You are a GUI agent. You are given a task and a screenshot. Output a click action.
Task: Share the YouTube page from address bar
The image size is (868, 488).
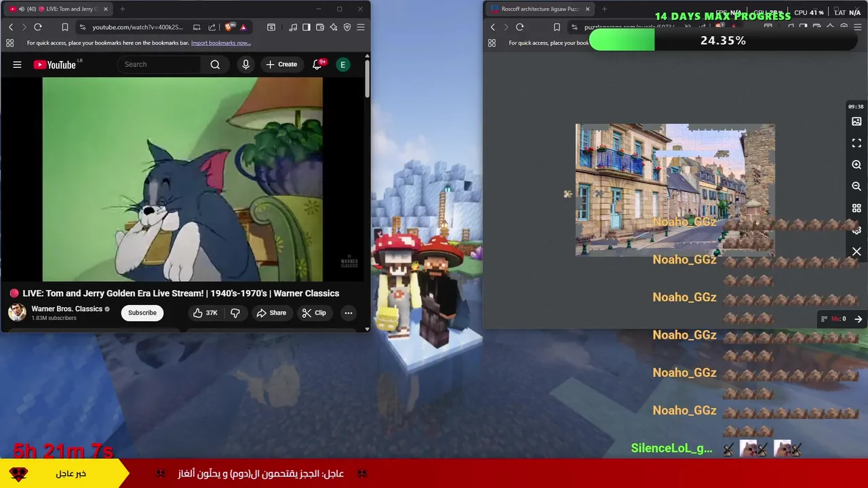[x=212, y=27]
